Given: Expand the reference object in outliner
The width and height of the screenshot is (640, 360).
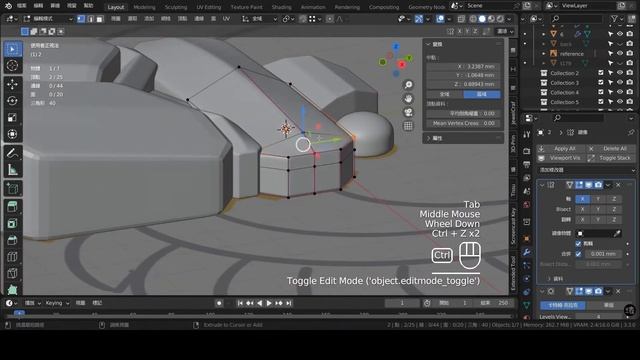Looking at the screenshot, I should click(544, 54).
